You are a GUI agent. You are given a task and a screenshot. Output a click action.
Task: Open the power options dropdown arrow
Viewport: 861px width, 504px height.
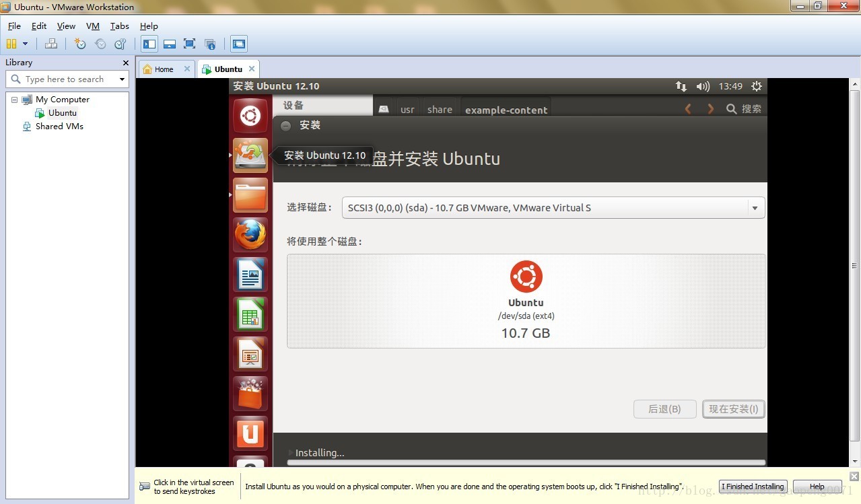[x=26, y=44]
